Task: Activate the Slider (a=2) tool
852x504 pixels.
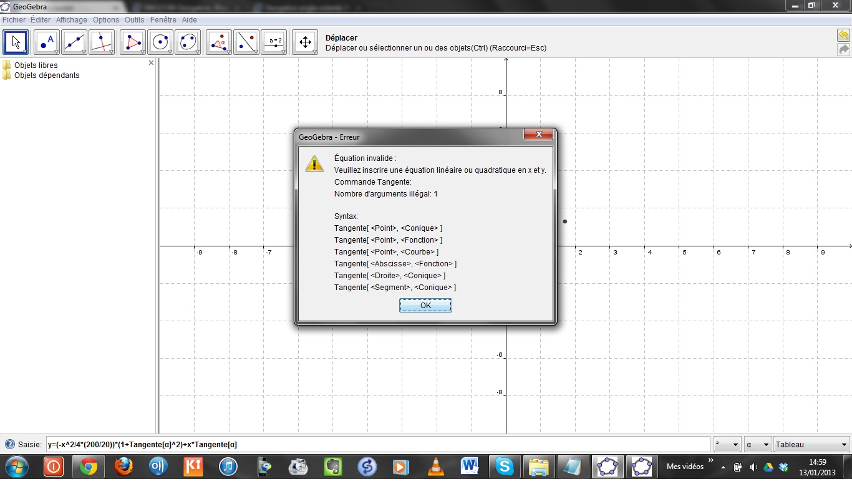Action: point(274,42)
